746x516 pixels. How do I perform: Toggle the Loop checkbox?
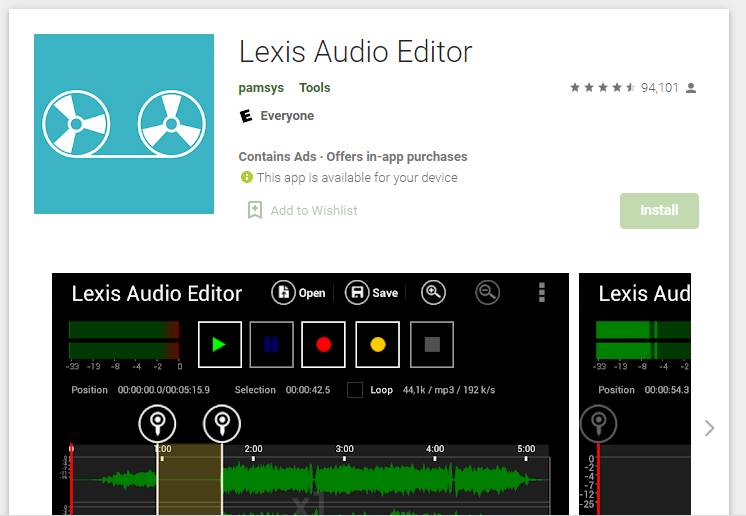pyautogui.click(x=355, y=390)
